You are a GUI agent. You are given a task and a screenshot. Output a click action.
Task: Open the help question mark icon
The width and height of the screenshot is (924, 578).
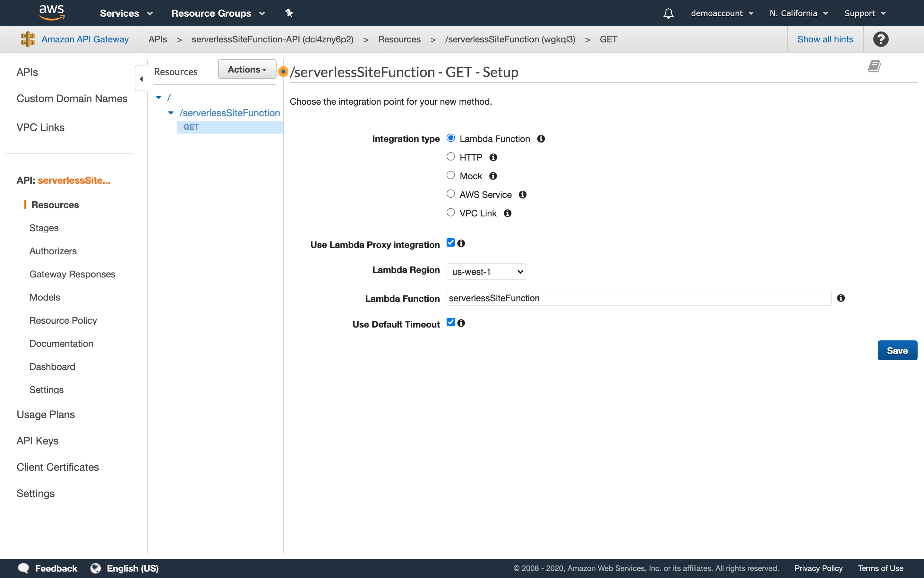pyautogui.click(x=880, y=39)
